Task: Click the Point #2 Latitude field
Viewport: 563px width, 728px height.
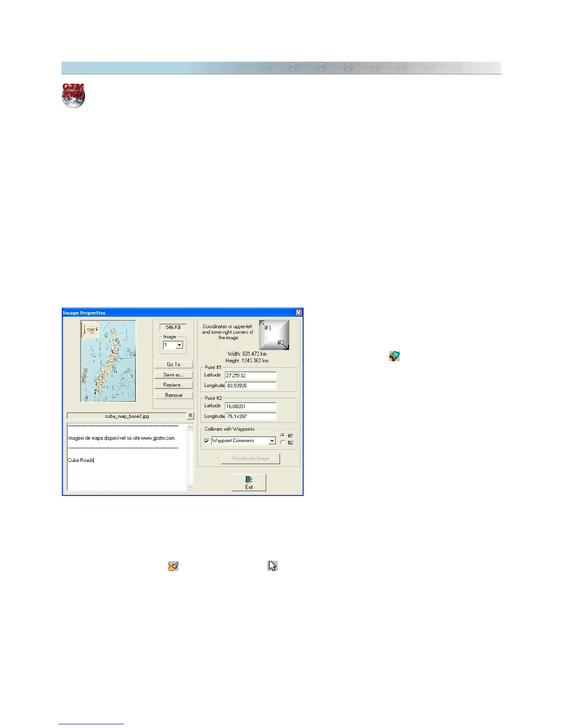Action: click(x=250, y=406)
